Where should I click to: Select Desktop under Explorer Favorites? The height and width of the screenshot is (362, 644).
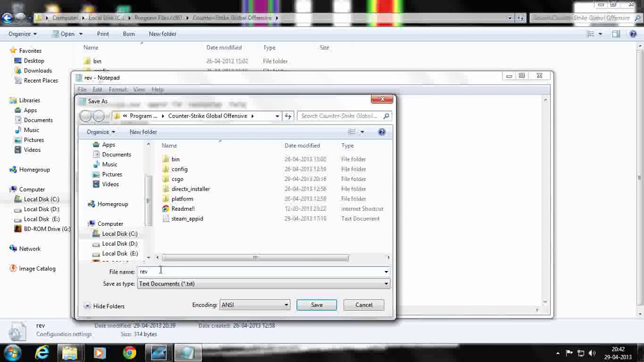pyautogui.click(x=34, y=61)
